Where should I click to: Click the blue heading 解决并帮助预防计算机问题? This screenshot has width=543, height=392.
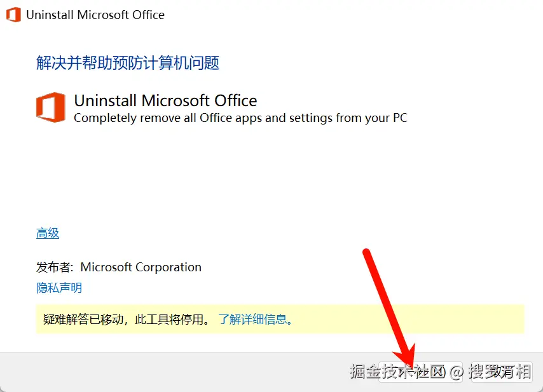128,63
